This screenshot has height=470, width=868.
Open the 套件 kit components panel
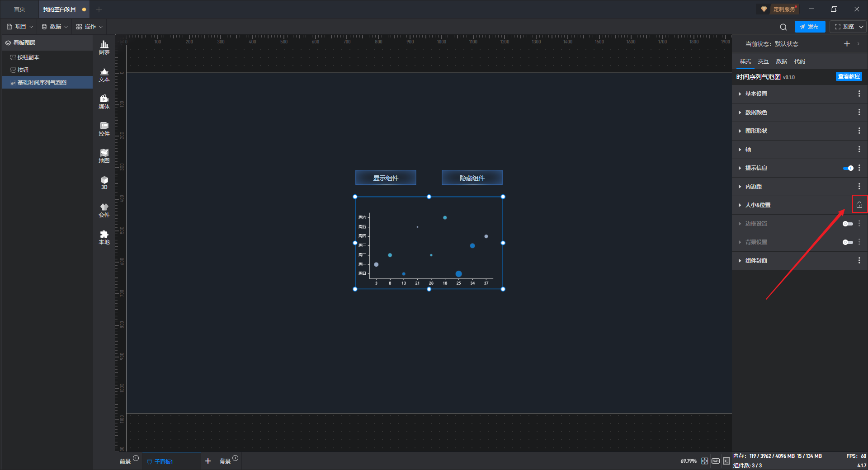104,210
